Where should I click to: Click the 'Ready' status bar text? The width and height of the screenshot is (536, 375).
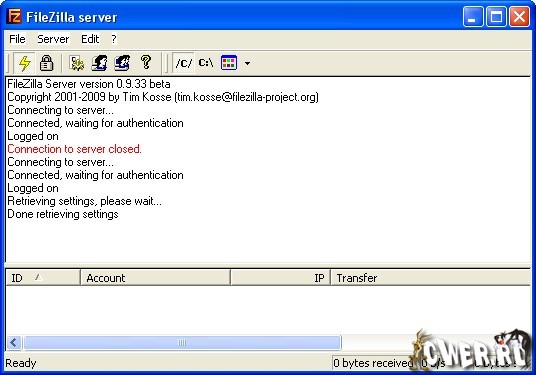[21, 363]
